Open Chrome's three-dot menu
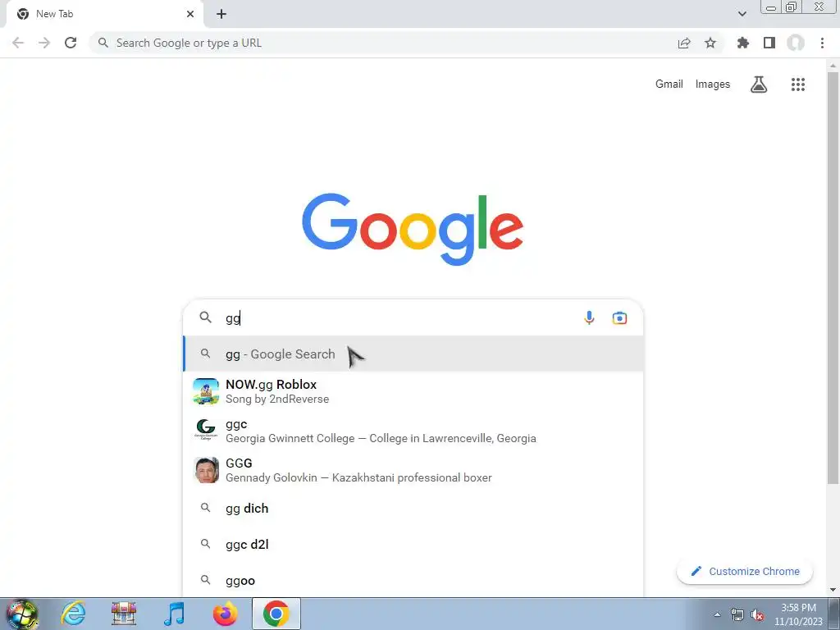 pyautogui.click(x=822, y=43)
